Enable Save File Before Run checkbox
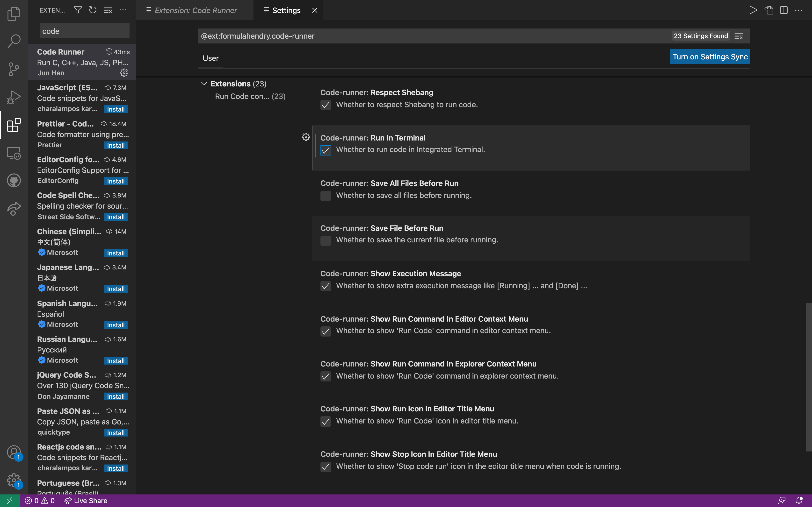 326,240
